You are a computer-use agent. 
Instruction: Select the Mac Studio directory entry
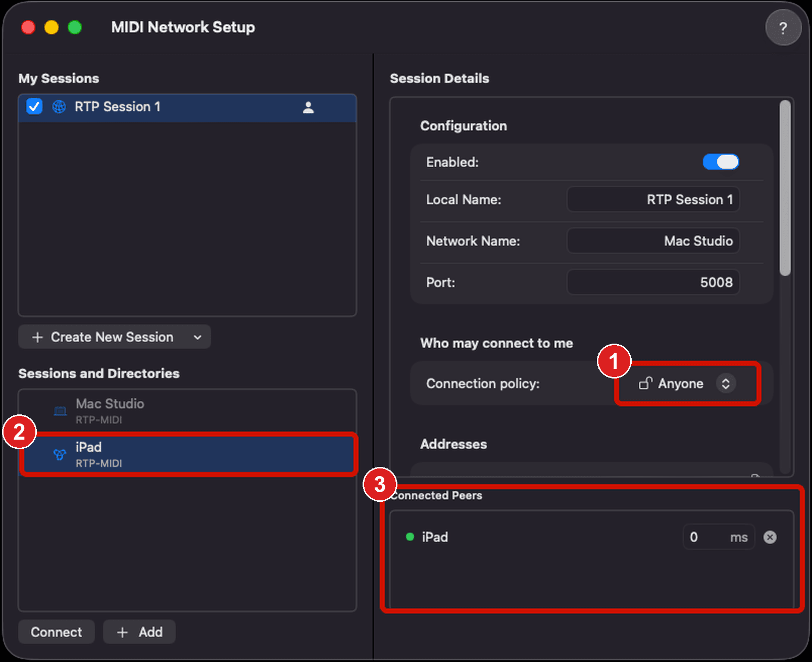pyautogui.click(x=187, y=411)
